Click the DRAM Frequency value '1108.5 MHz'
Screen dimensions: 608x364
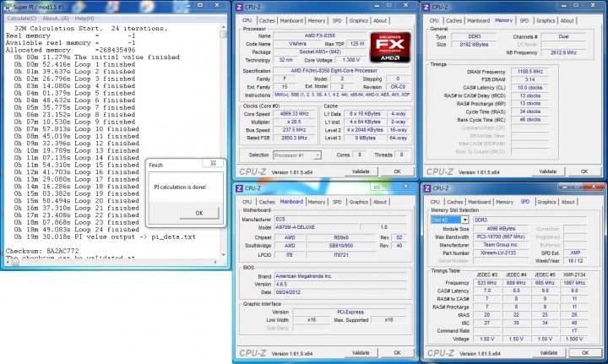(x=529, y=72)
